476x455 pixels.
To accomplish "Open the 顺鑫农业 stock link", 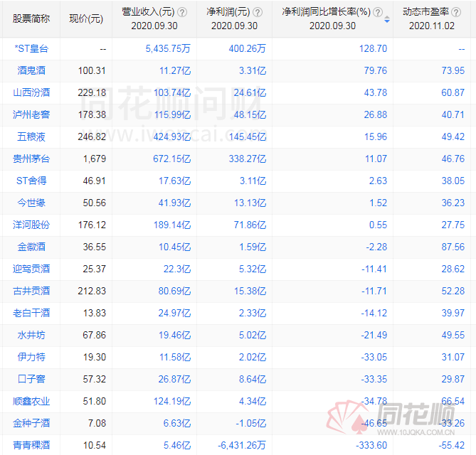I will click(x=31, y=401).
